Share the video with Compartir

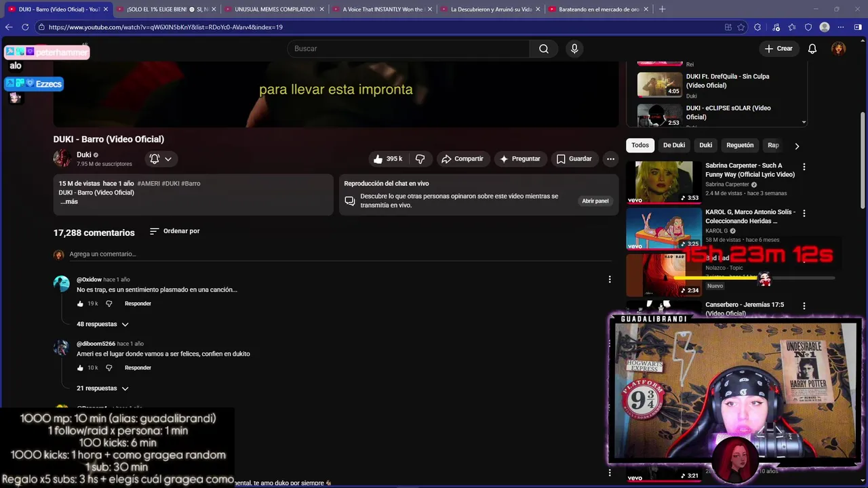click(x=462, y=159)
